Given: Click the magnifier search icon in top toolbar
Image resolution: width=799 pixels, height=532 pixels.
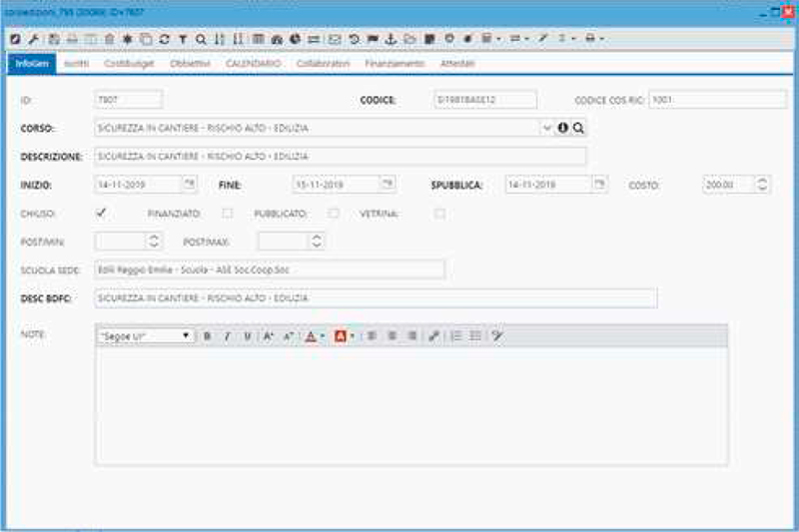Looking at the screenshot, I should [201, 39].
